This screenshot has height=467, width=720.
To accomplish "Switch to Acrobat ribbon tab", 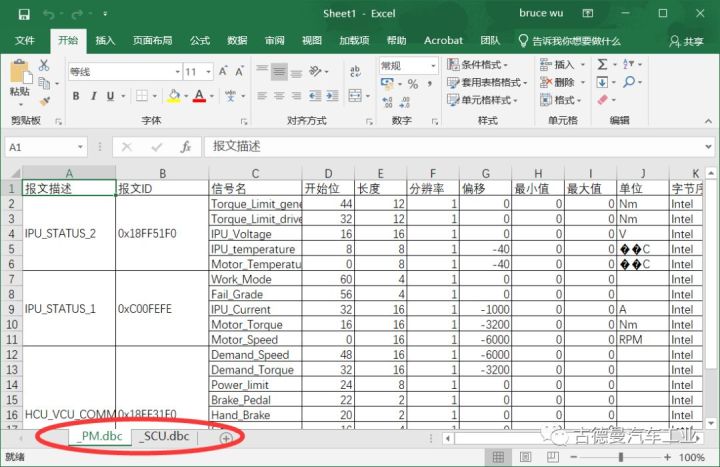I will point(443,41).
